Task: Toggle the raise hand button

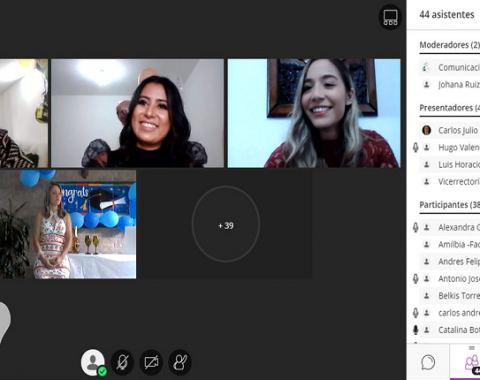Action: coord(180,362)
